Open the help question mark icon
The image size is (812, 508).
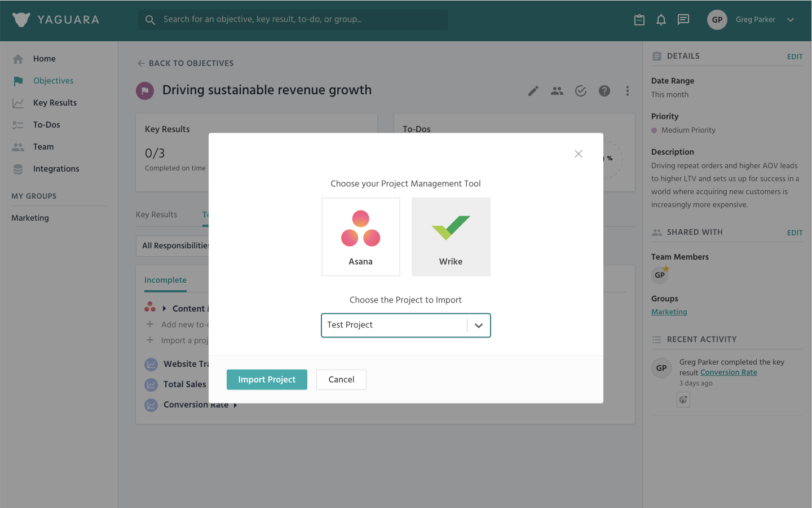point(604,91)
